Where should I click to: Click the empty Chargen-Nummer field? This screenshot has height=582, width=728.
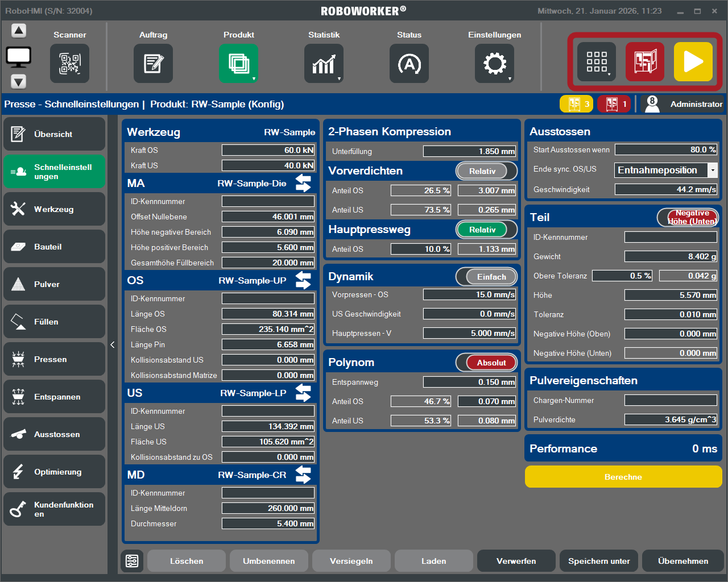point(671,400)
